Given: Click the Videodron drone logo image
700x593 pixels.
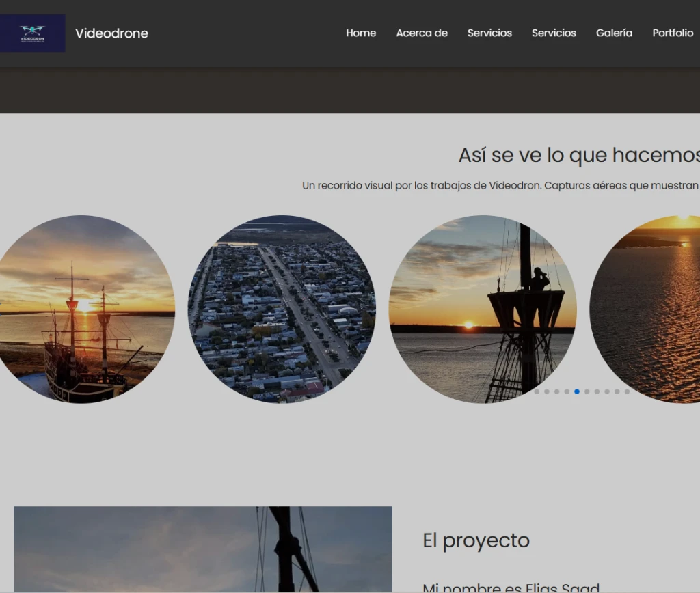Looking at the screenshot, I should (x=33, y=33).
